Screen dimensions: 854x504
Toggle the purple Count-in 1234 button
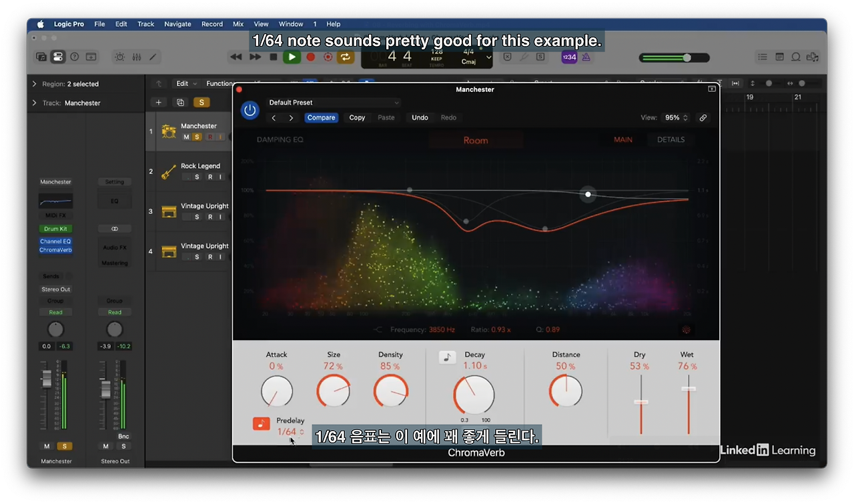point(569,57)
